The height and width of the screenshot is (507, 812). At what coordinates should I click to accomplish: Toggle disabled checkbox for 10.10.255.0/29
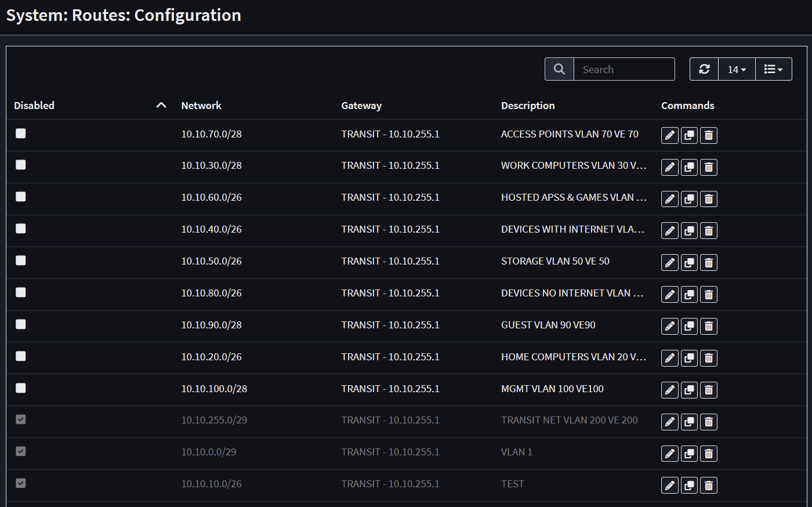coord(21,419)
